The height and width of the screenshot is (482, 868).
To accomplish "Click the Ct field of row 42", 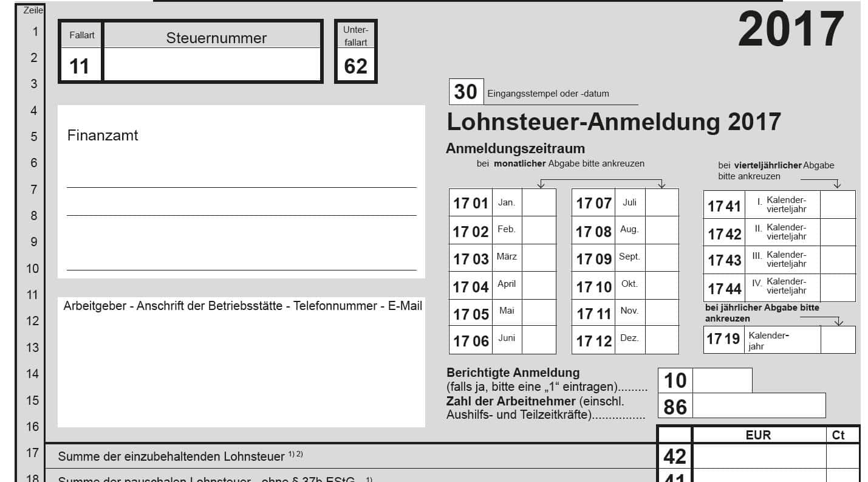I will 842,456.
